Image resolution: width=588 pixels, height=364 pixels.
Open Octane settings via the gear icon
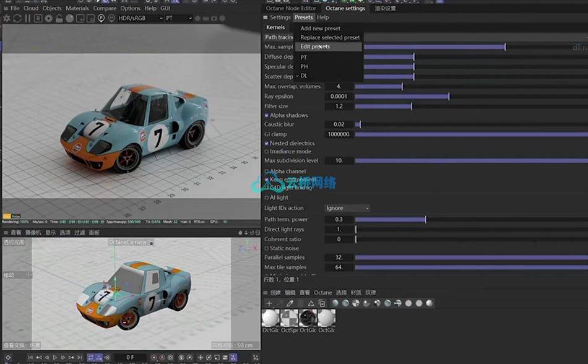[49, 18]
